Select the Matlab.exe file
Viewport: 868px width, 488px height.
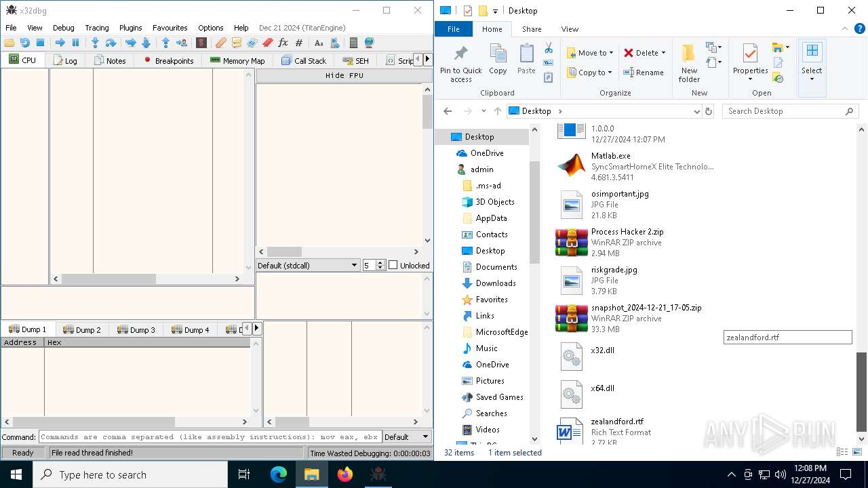pos(635,166)
